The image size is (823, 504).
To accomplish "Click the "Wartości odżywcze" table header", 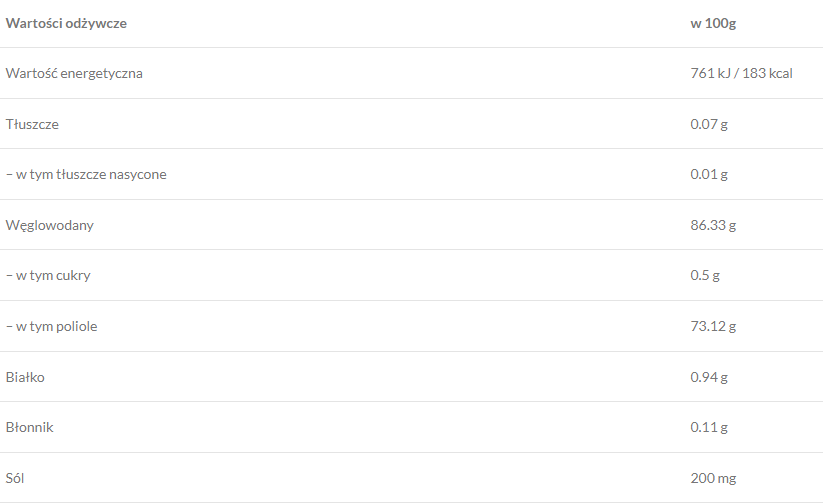I will click(x=66, y=23).
